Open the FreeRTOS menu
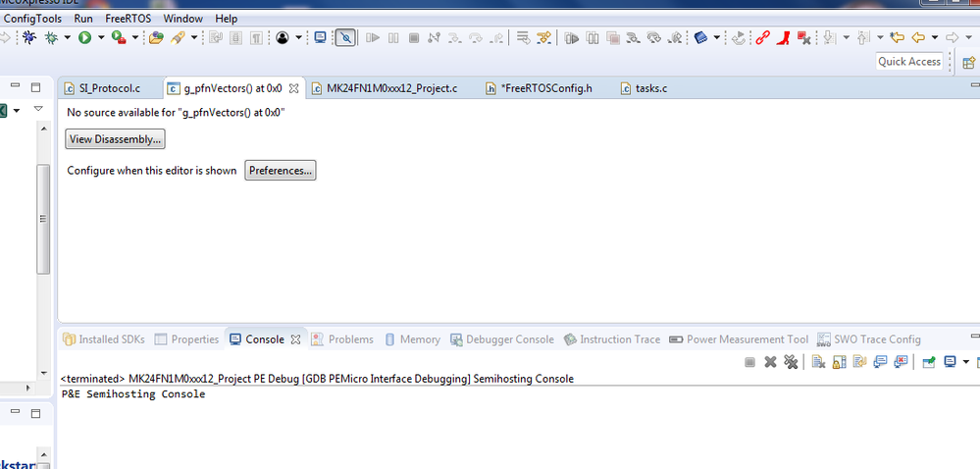This screenshot has width=980, height=469. coord(129,19)
